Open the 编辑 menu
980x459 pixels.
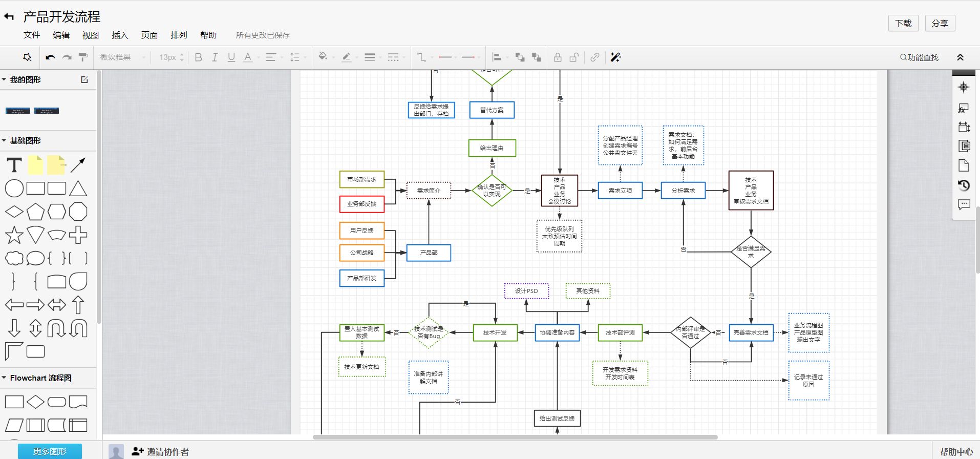[61, 35]
